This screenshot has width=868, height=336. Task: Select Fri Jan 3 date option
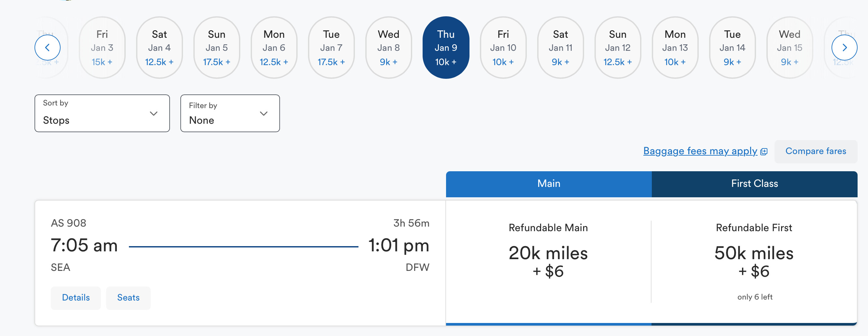pos(102,48)
